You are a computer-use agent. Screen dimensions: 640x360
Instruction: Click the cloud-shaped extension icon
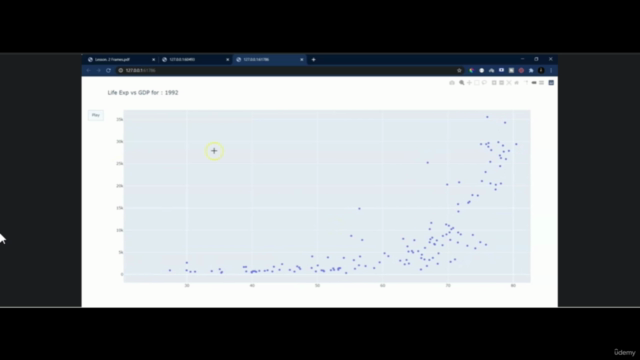[x=491, y=71]
